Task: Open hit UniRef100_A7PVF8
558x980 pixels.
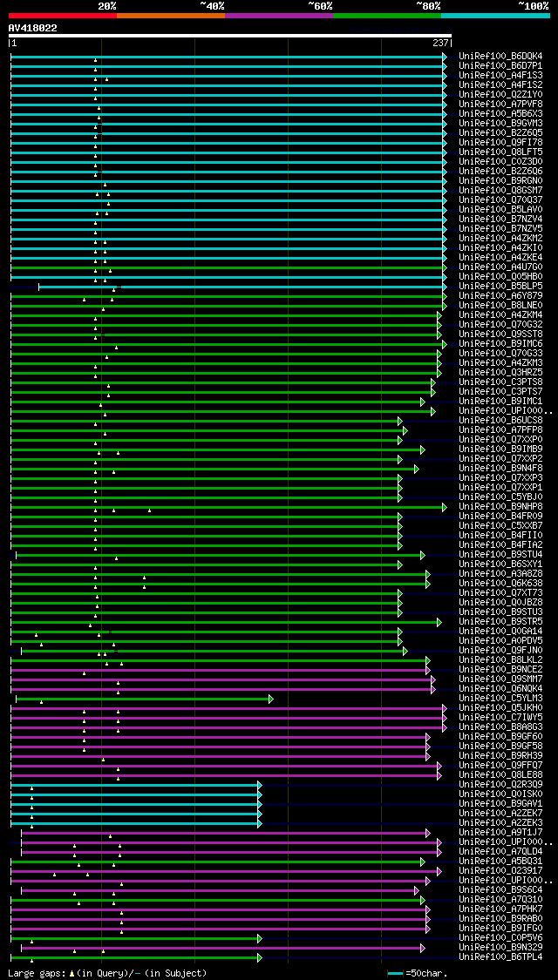Action: click(x=500, y=104)
